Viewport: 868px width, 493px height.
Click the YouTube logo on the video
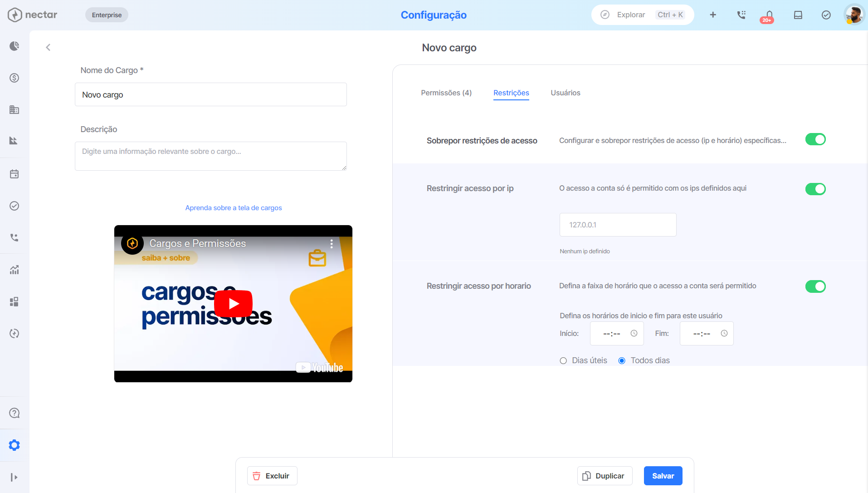[319, 367]
